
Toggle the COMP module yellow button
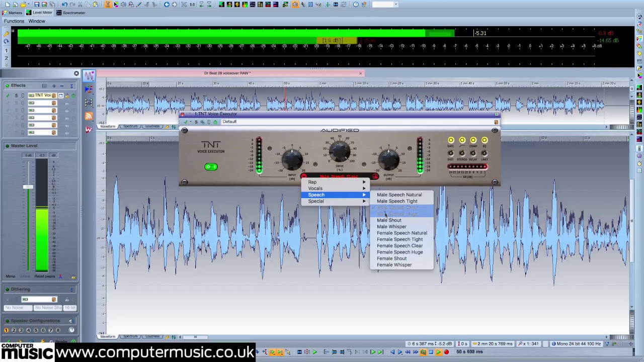pos(473,140)
